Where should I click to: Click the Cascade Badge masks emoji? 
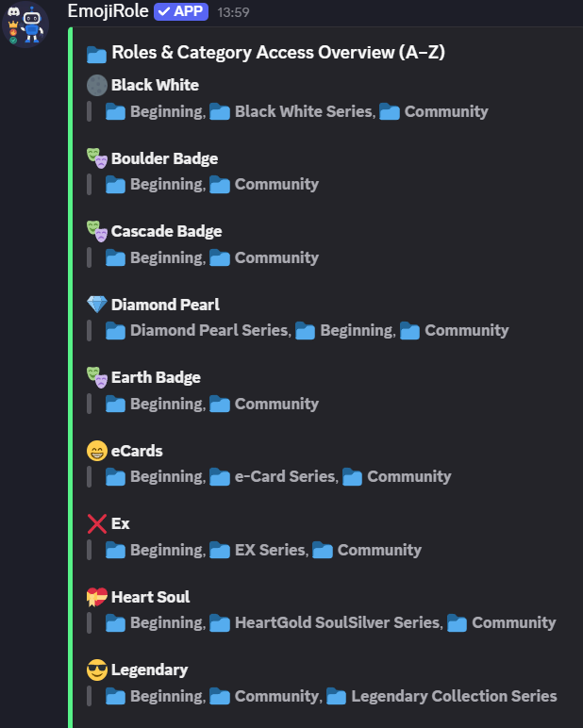[x=96, y=231]
